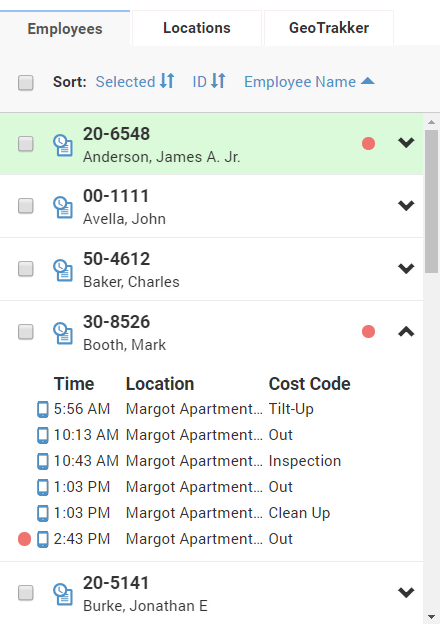Viewport: 440px width, 624px height.
Task: Click ascending triangle next to Employee Name
Action: pyautogui.click(x=368, y=81)
